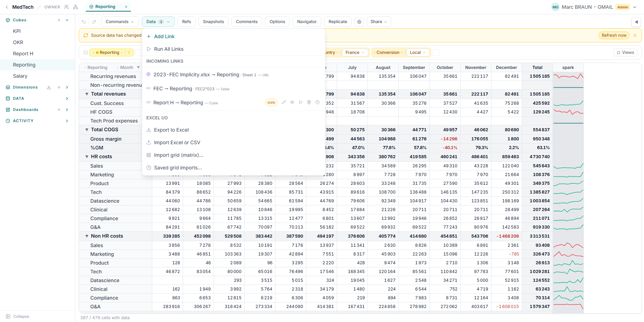
Task: Click the sync icon in the warning banner
Action: [86, 35]
